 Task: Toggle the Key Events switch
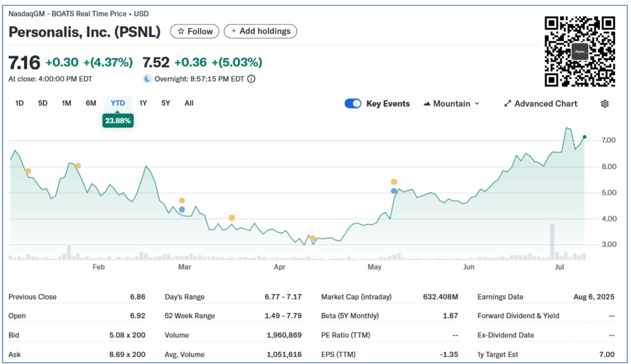(x=353, y=103)
